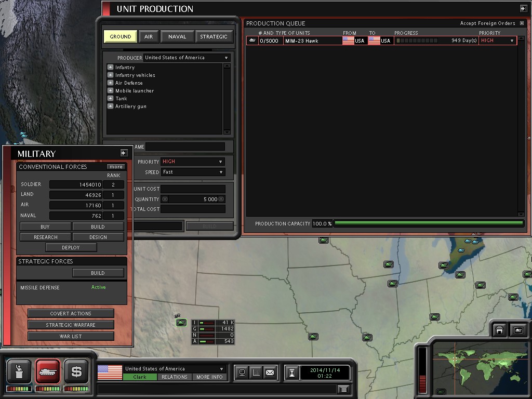Expand the Tank category
532x399 pixels.
pos(110,98)
